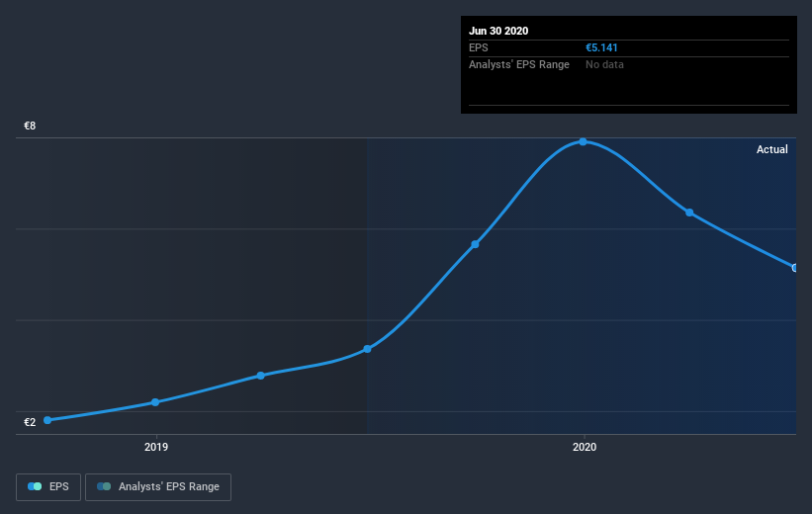
Task: Click the €8 y-axis label
Action: [x=30, y=126]
